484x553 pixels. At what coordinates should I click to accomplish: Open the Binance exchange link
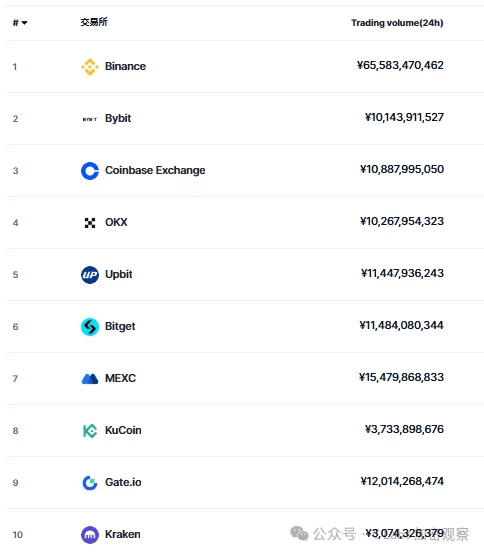point(125,66)
